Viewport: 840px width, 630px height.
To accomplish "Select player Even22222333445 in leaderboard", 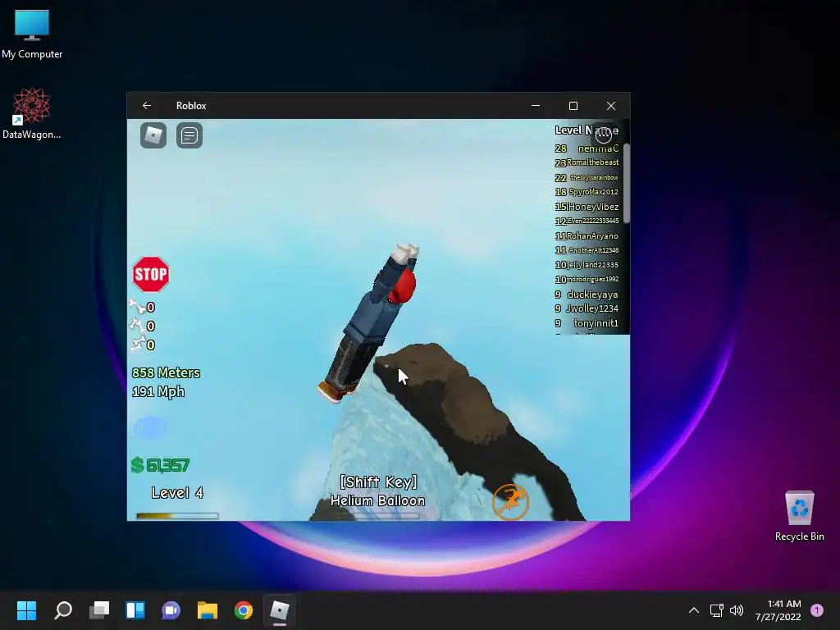I will 593,221.
